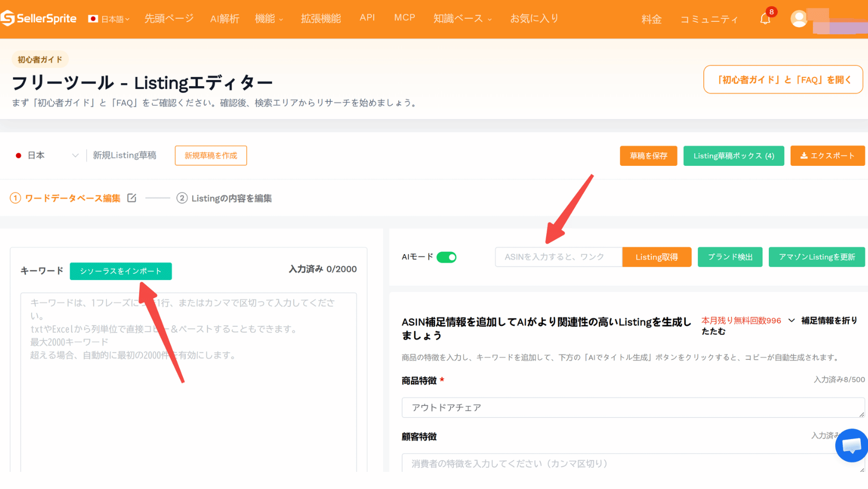
Task: Switch to step 2 Listingの内容を編集
Action: pos(224,198)
